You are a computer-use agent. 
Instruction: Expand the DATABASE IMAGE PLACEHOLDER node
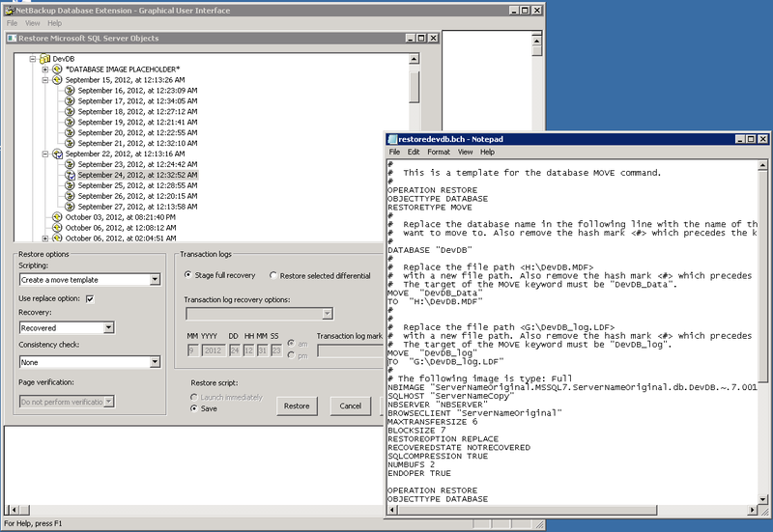pyautogui.click(x=45, y=70)
